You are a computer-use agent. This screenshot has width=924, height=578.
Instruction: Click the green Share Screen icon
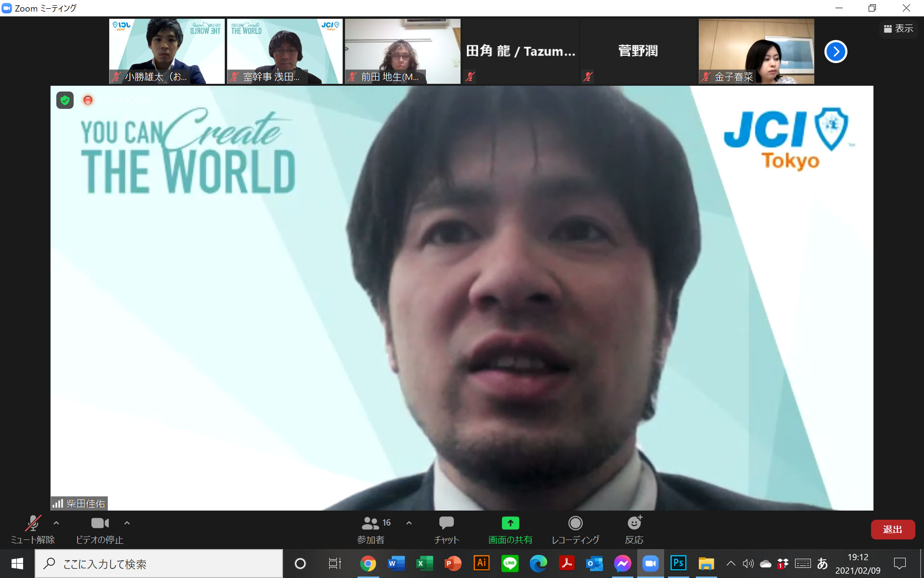tap(510, 523)
